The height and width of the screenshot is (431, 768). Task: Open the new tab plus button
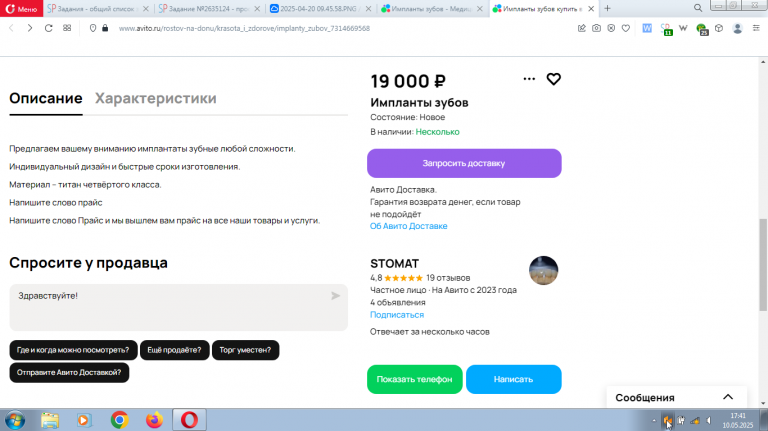(607, 8)
